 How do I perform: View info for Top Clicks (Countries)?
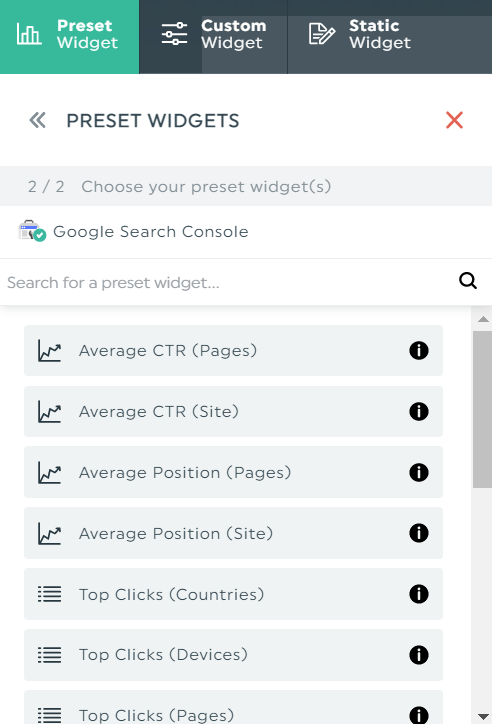coord(419,594)
